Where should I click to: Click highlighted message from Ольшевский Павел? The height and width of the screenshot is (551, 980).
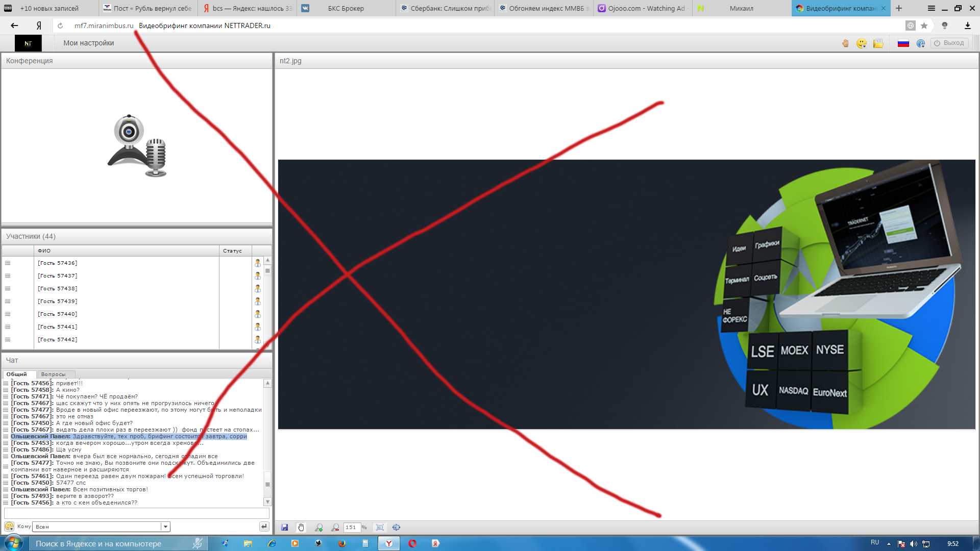(129, 436)
